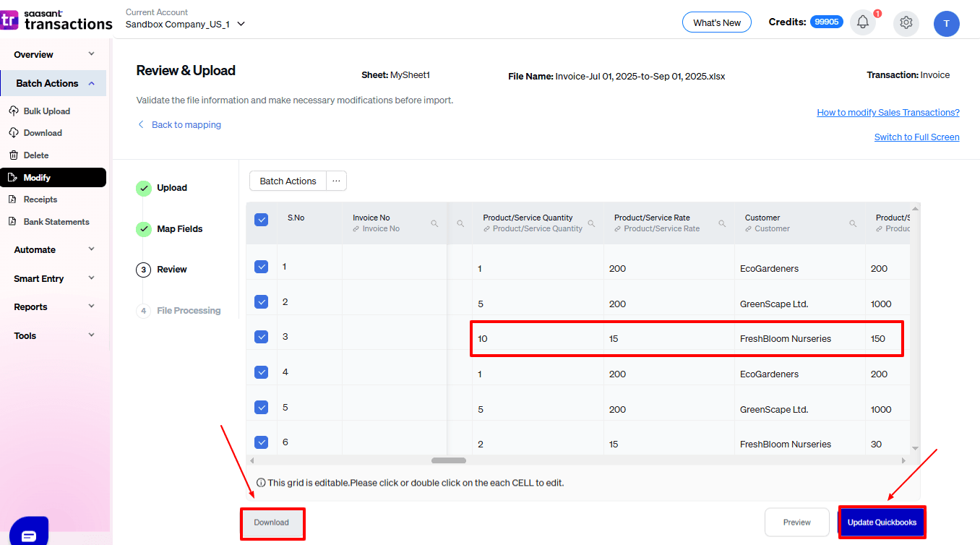Expand the Reports section
This screenshot has height=545, width=980.
[x=30, y=306]
